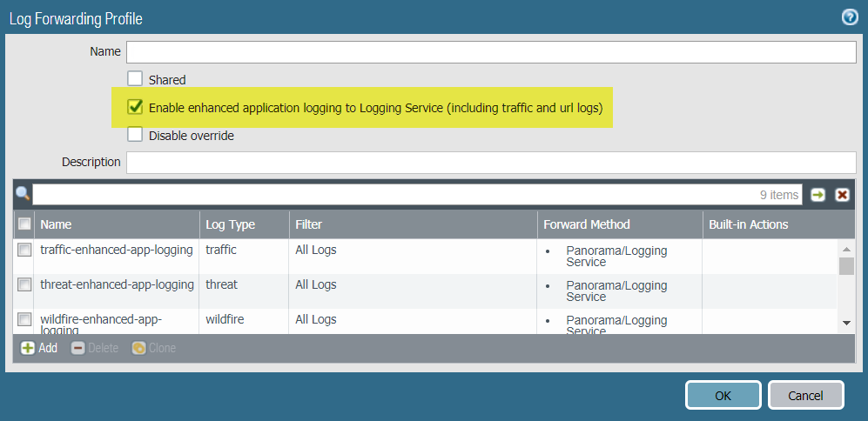Enable the Shared checkbox

point(135,79)
